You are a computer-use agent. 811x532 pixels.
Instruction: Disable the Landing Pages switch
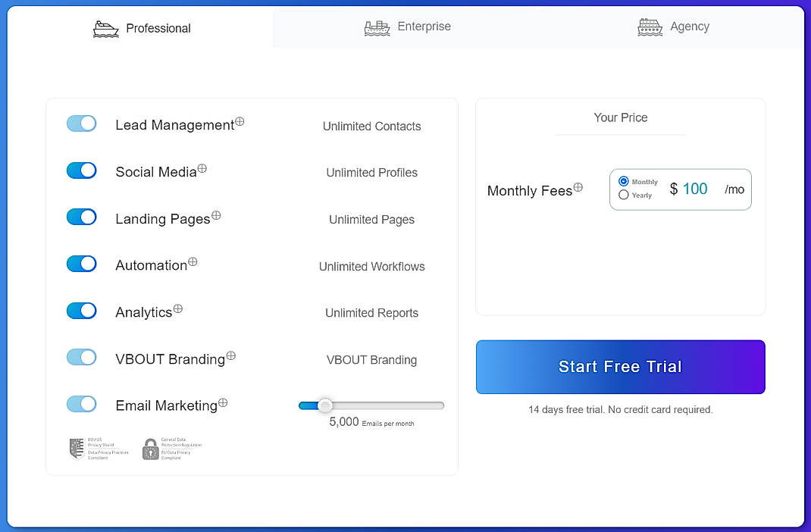point(82,217)
